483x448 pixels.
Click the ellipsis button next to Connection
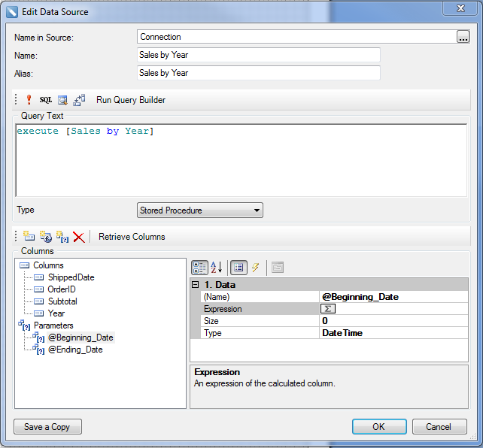point(463,37)
